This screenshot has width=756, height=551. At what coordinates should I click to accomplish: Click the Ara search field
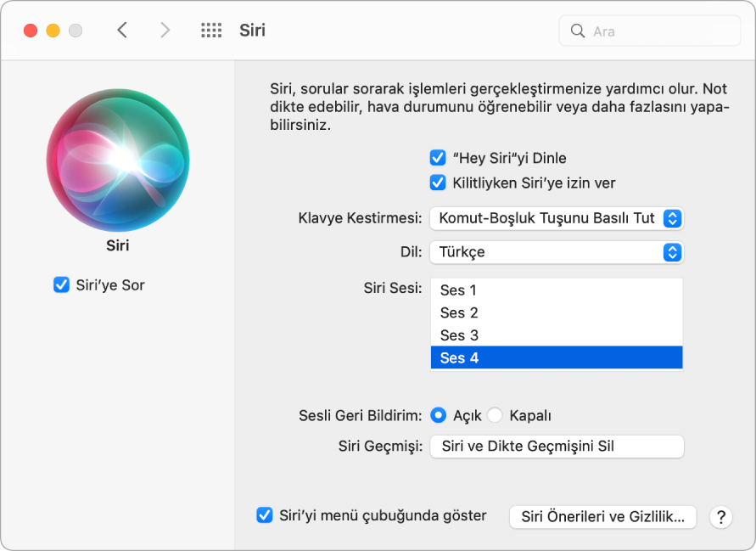[649, 31]
